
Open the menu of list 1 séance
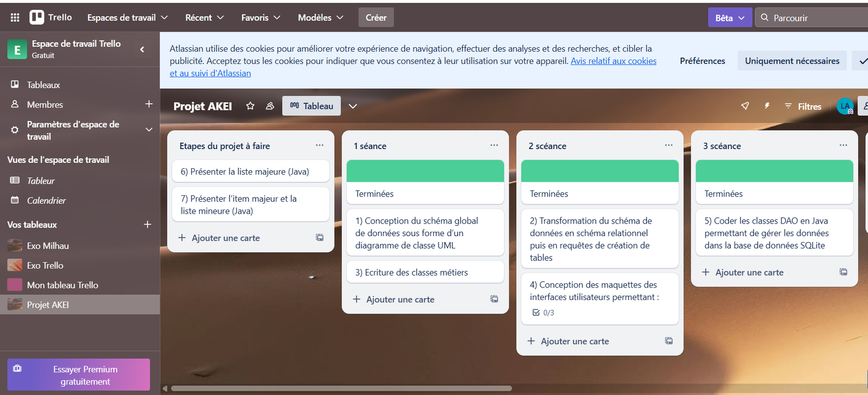point(494,145)
